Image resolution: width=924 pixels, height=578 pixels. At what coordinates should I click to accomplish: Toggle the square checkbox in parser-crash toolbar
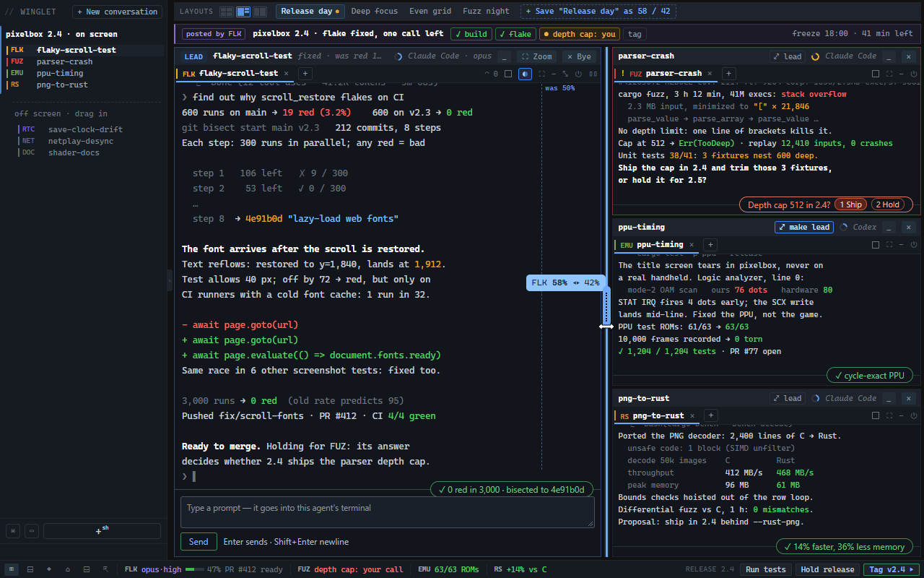point(876,74)
